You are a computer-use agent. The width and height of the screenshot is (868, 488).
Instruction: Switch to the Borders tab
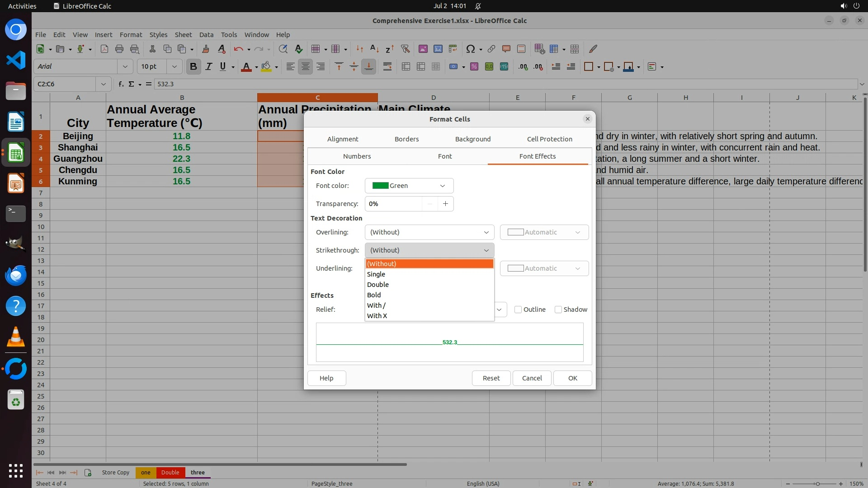[x=406, y=139]
